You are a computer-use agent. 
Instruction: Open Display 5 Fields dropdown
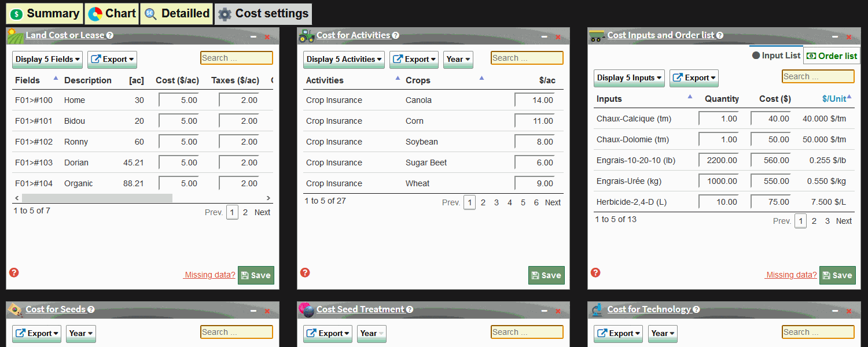pyautogui.click(x=47, y=60)
